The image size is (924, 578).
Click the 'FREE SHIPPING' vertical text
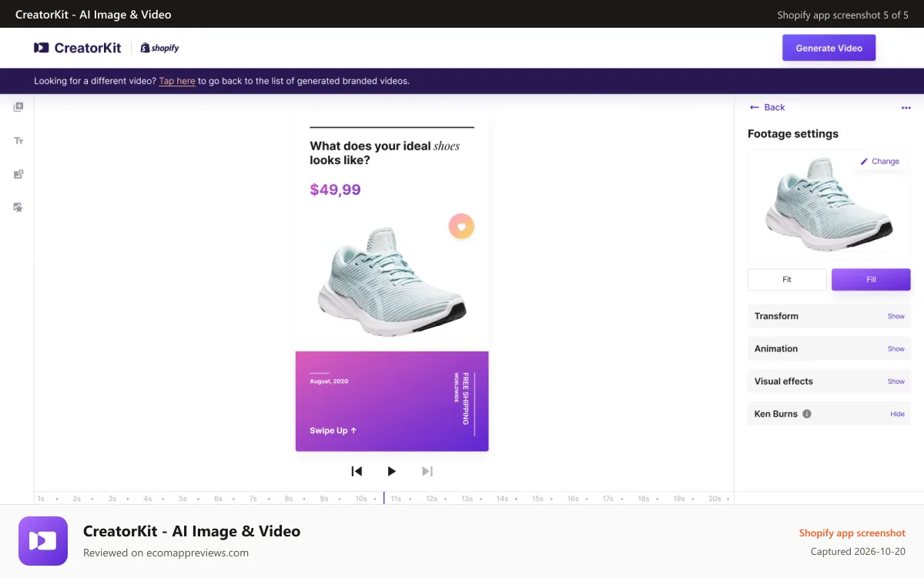pyautogui.click(x=465, y=399)
